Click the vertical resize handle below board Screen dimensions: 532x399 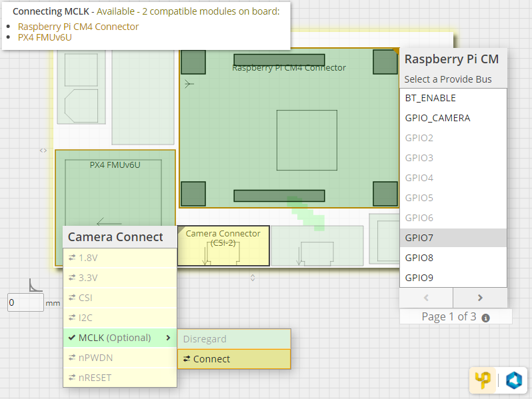click(253, 276)
